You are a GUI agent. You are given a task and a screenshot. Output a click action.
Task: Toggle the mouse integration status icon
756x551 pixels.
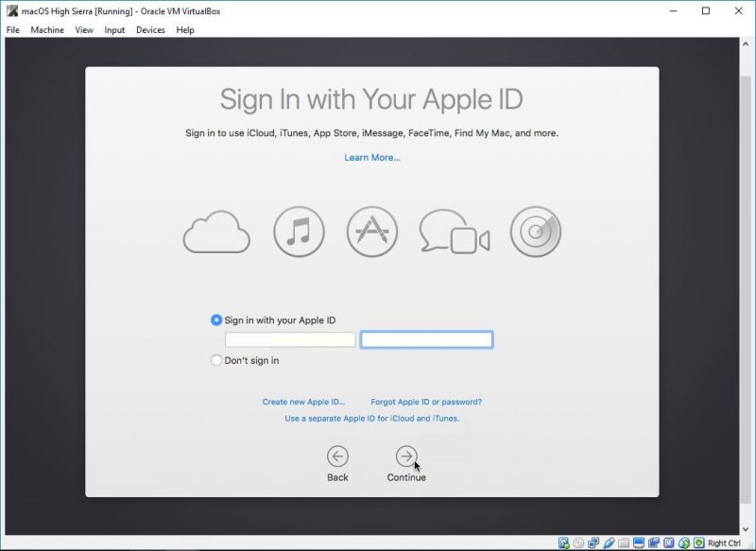click(x=683, y=543)
